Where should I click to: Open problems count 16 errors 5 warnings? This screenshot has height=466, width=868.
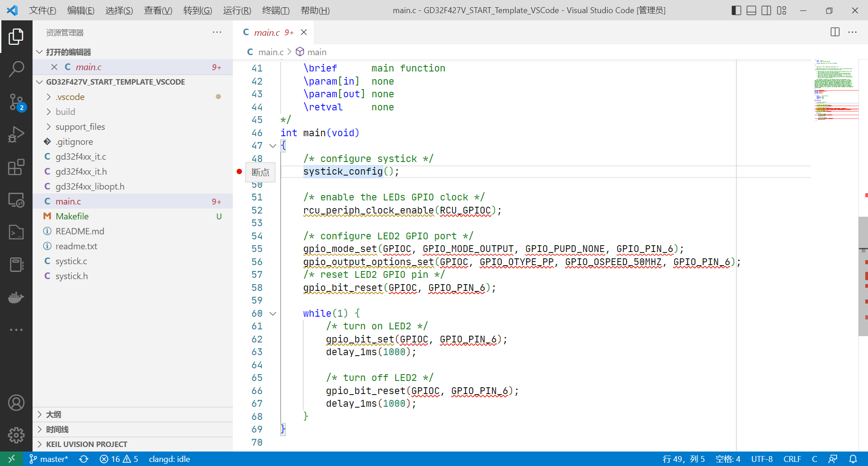coord(119,459)
